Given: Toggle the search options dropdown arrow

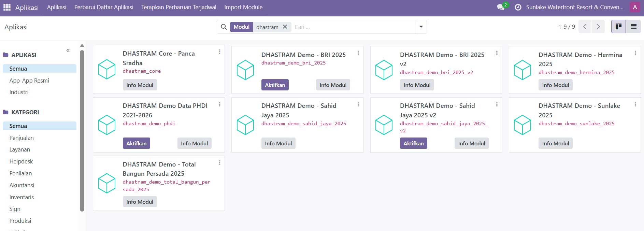Looking at the screenshot, I should tap(421, 27).
